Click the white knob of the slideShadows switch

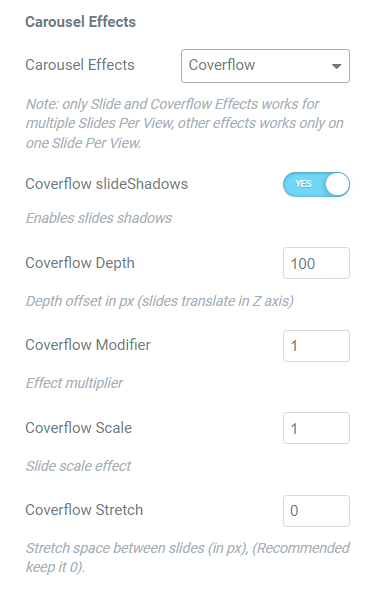click(337, 184)
